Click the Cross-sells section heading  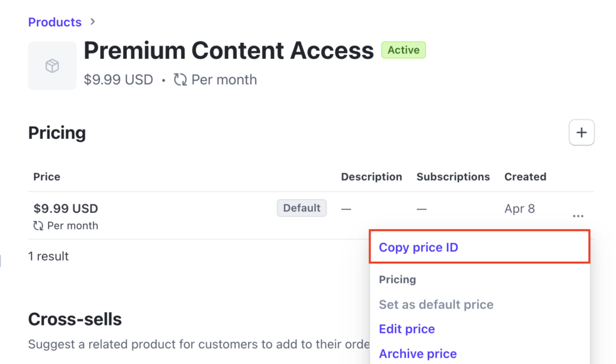click(x=75, y=319)
